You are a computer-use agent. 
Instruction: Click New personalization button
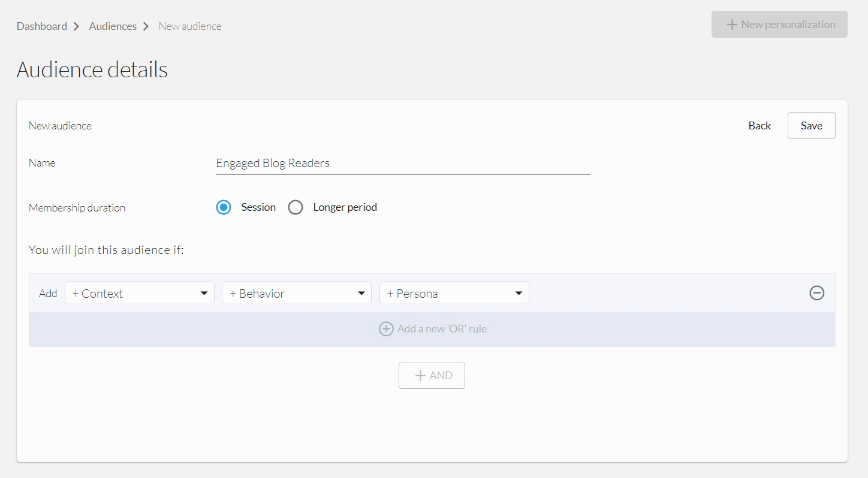pos(779,25)
